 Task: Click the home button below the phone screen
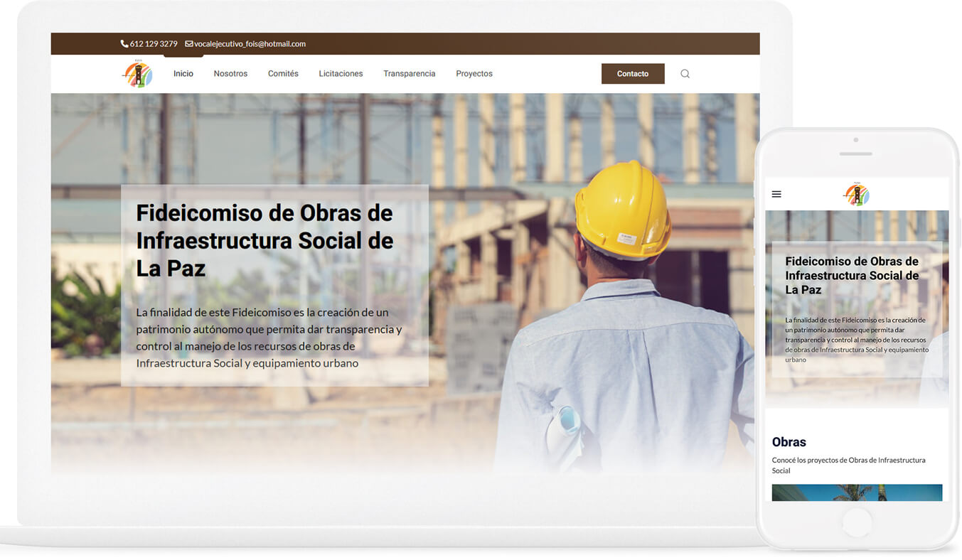pos(857,522)
